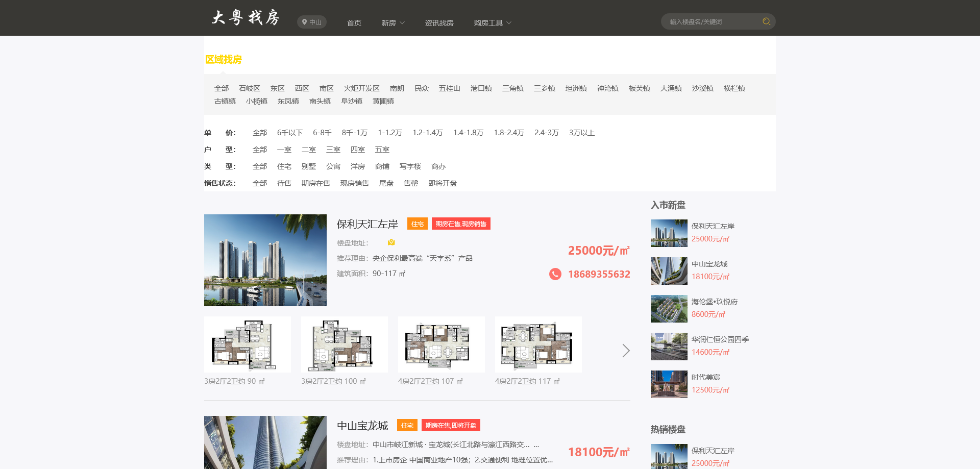Viewport: 980px width, 469px height.
Task: Open 海伦堡•玖悦府 in the 入市新盘 sidebar
Action: [x=715, y=301]
